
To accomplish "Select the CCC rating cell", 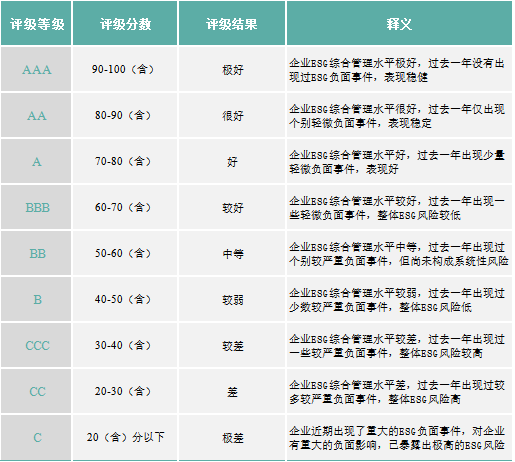I will 36,345.
